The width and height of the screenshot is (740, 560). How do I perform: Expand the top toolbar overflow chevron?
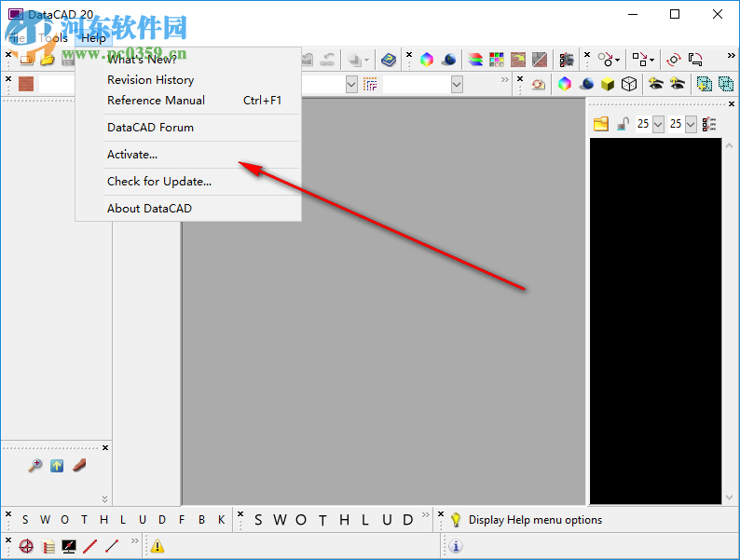click(x=731, y=56)
